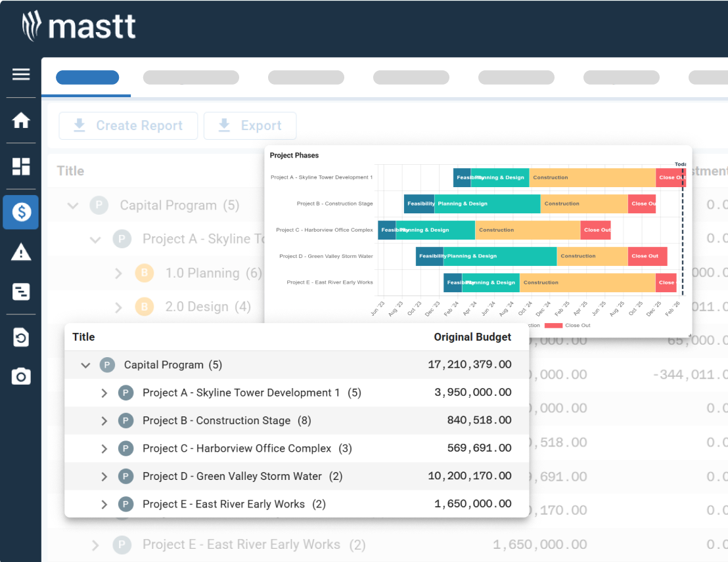Select the camera Snapshot icon
Image resolution: width=728 pixels, height=562 pixels.
point(20,376)
